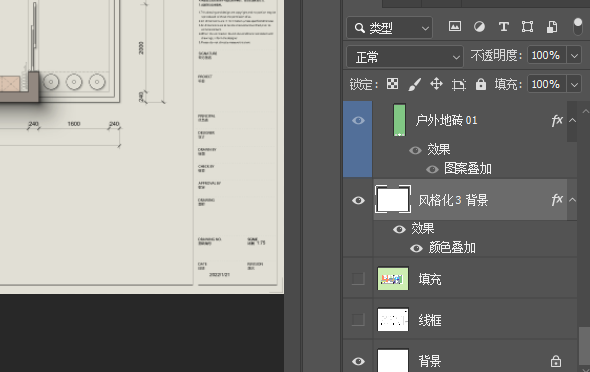Screen dimensions: 590x372
Task: Filter layers by smart object type
Action: 552,27
